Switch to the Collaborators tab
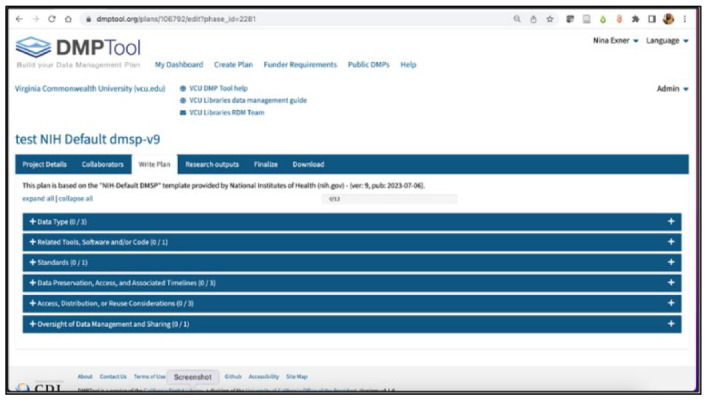 (102, 164)
